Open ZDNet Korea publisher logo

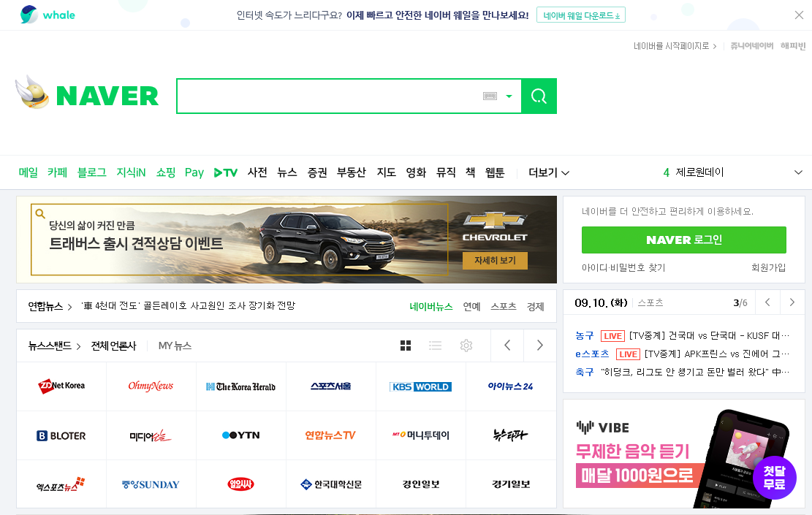point(61,386)
